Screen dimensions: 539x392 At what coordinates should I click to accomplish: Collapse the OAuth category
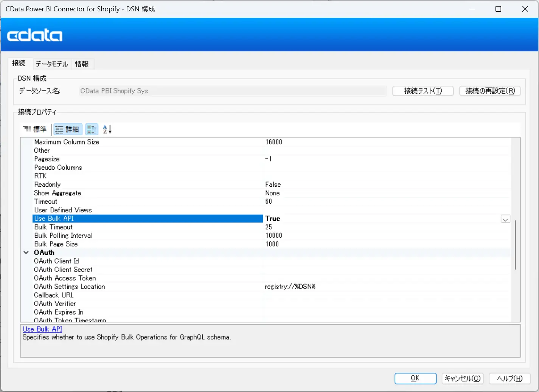26,253
